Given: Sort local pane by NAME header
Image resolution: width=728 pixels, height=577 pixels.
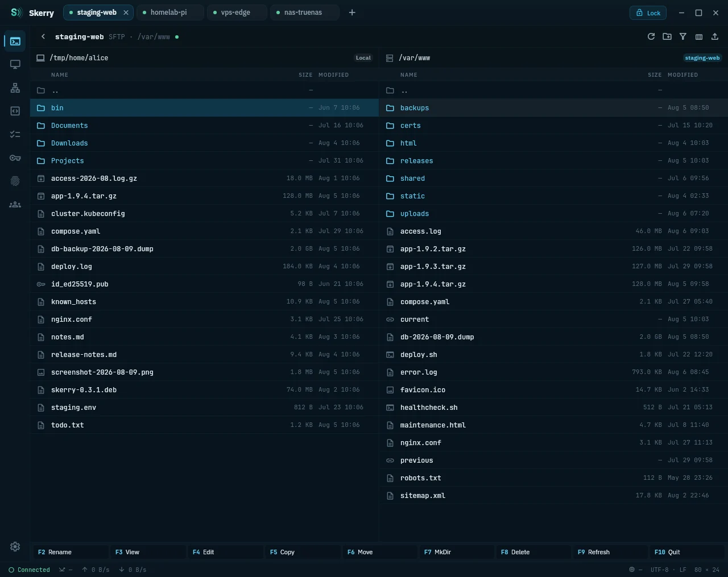Looking at the screenshot, I should tap(60, 75).
